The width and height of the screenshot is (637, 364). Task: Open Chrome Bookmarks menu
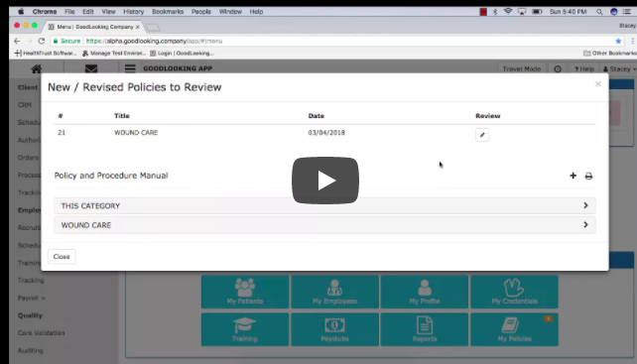(168, 12)
